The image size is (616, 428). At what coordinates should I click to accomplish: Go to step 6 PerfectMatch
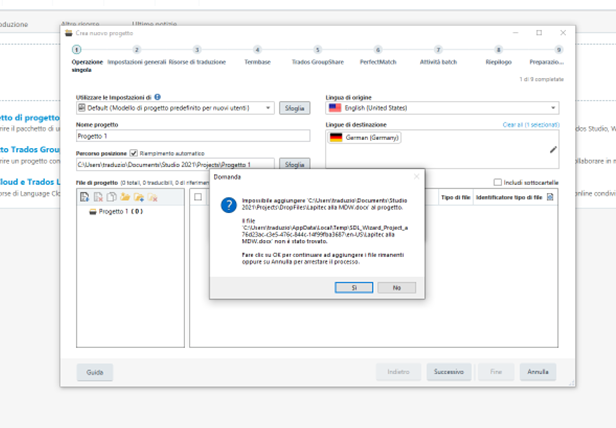[378, 55]
